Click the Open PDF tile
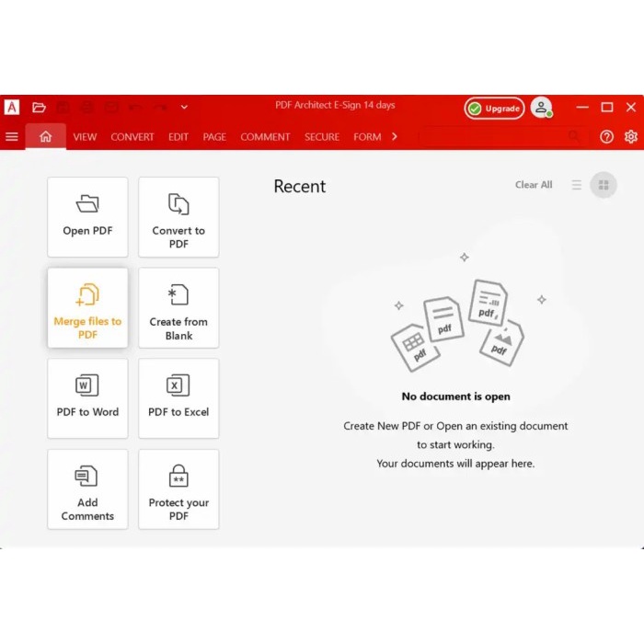Viewport: 644px width, 644px height. (x=87, y=217)
